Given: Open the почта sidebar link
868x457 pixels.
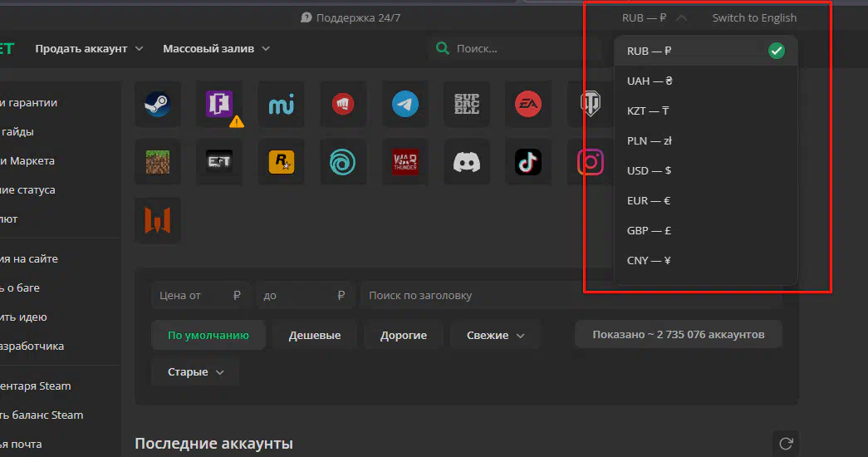Looking at the screenshot, I should [x=21, y=445].
